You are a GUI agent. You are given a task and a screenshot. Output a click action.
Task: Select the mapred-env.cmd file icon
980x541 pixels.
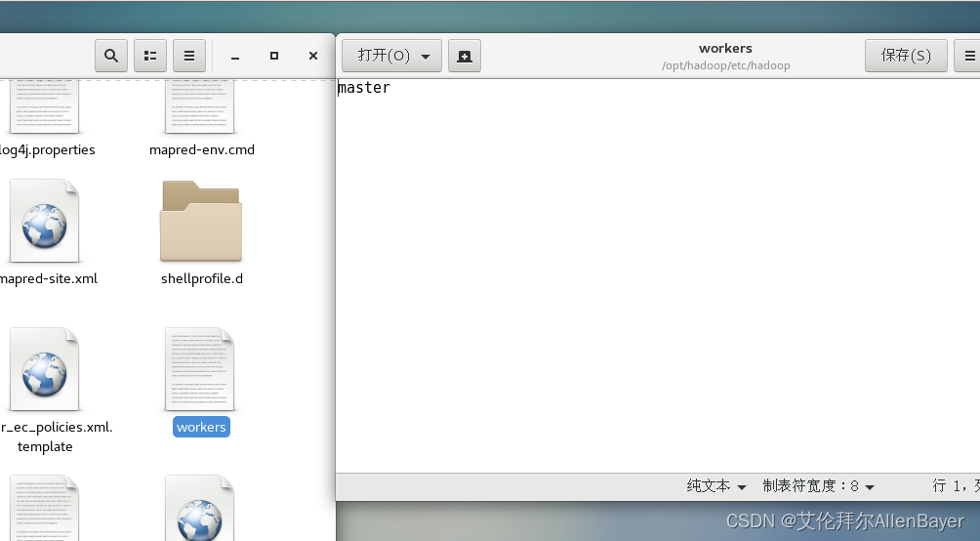199,106
